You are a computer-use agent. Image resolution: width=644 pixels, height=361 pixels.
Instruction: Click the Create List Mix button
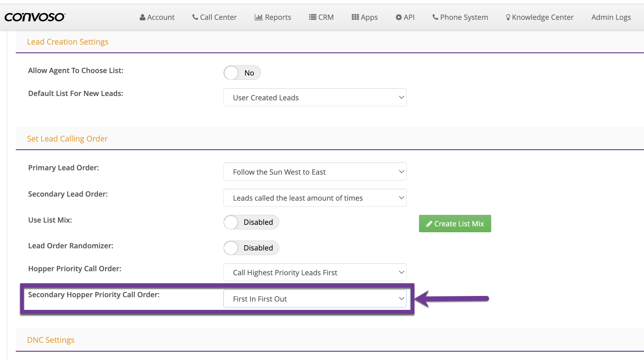pyautogui.click(x=455, y=224)
